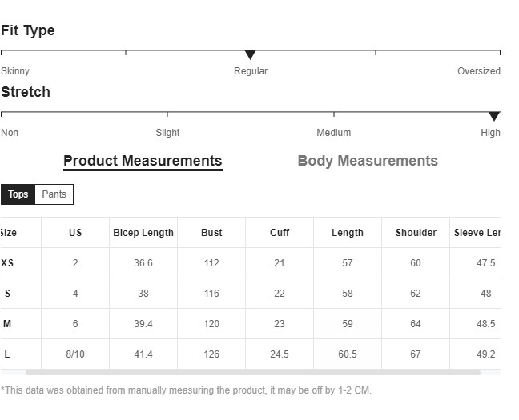Switch to the Pants size chart
The height and width of the screenshot is (420, 519).
tap(54, 194)
